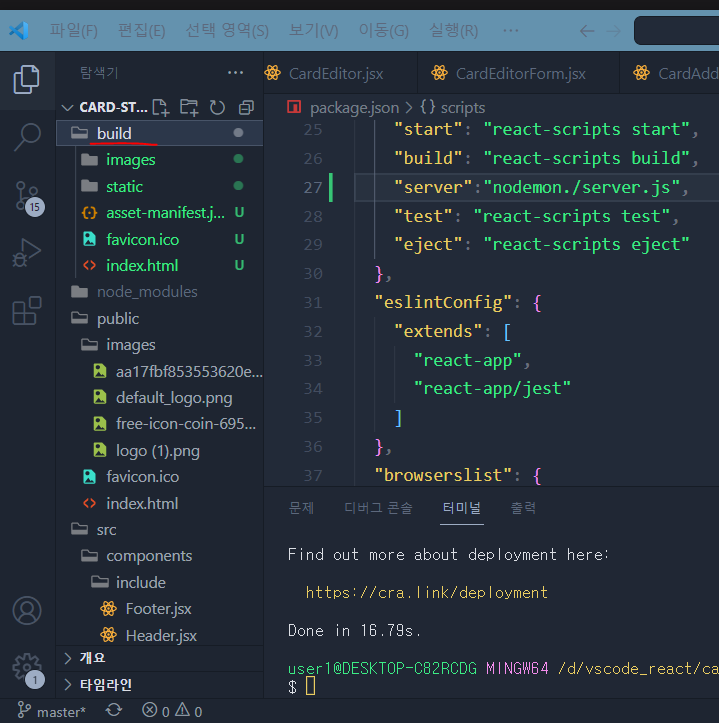The height and width of the screenshot is (723, 719).
Task: Click the VS Code logo icon
Action: point(19,31)
